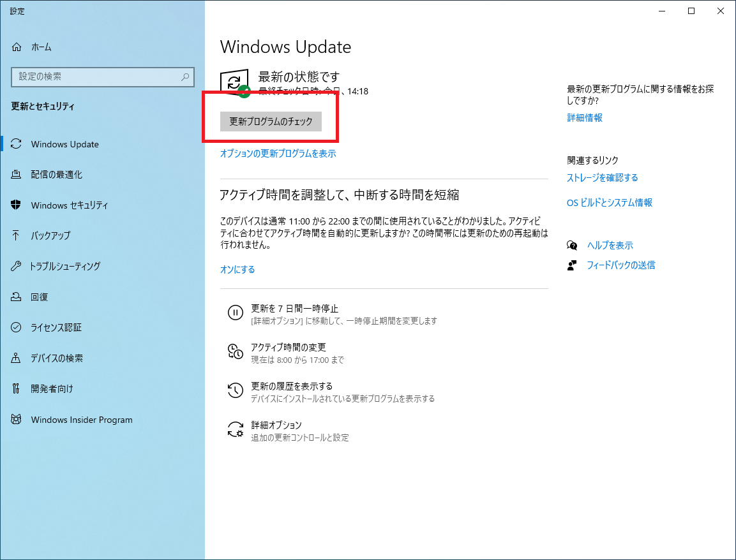Open 詳細情報 link on the right

584,118
